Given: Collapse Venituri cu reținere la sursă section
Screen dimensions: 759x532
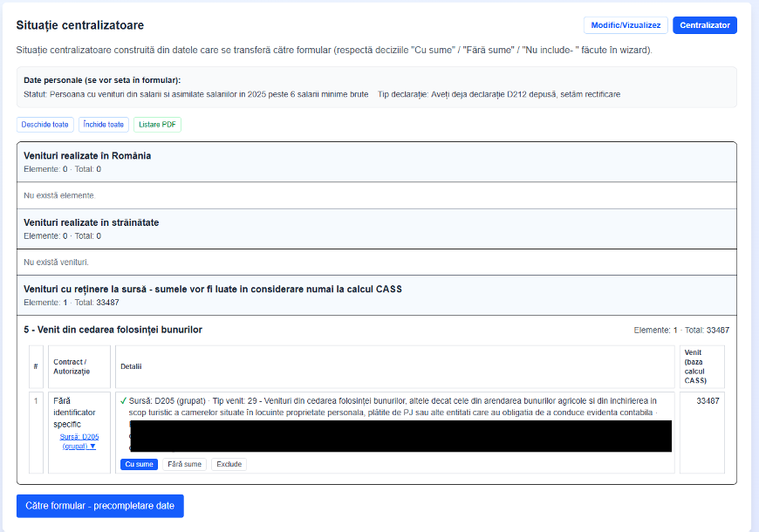Looking at the screenshot, I should pos(212,289).
